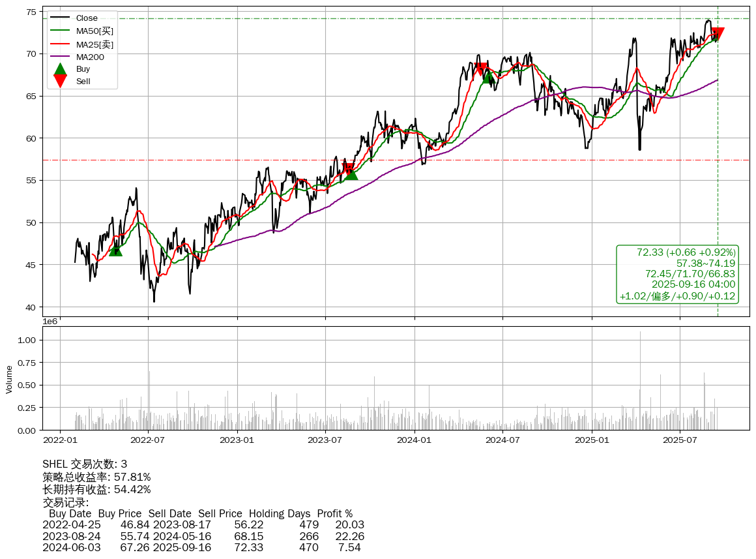Select the 2023-08-24 trade record row
Viewport: 756px width, 559px height.
click(203, 536)
